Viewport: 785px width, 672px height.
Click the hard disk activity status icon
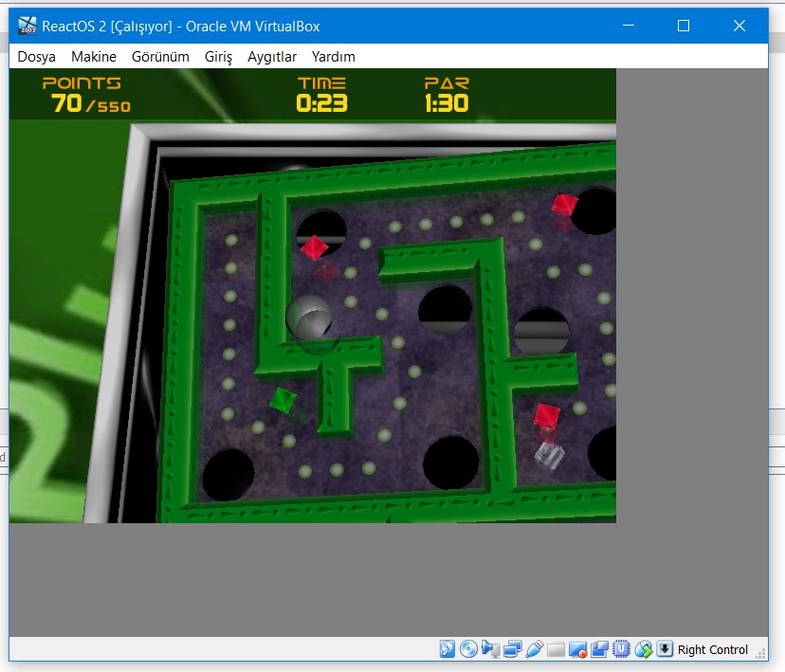pyautogui.click(x=447, y=649)
